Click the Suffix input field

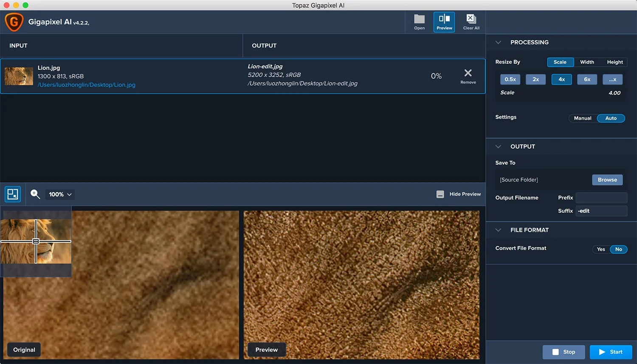[601, 211]
